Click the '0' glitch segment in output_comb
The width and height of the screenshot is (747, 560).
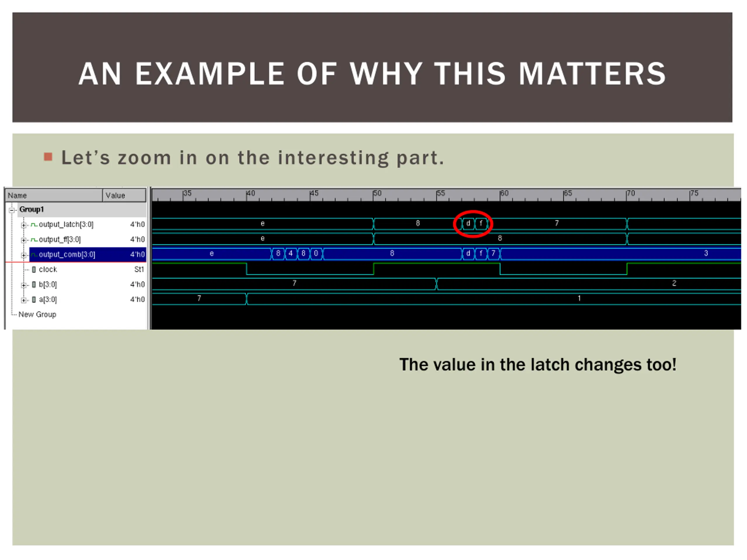click(316, 254)
